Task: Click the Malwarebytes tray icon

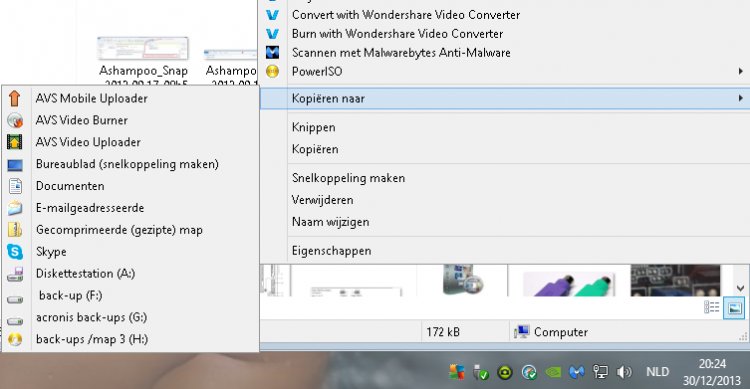Action: tap(576, 372)
